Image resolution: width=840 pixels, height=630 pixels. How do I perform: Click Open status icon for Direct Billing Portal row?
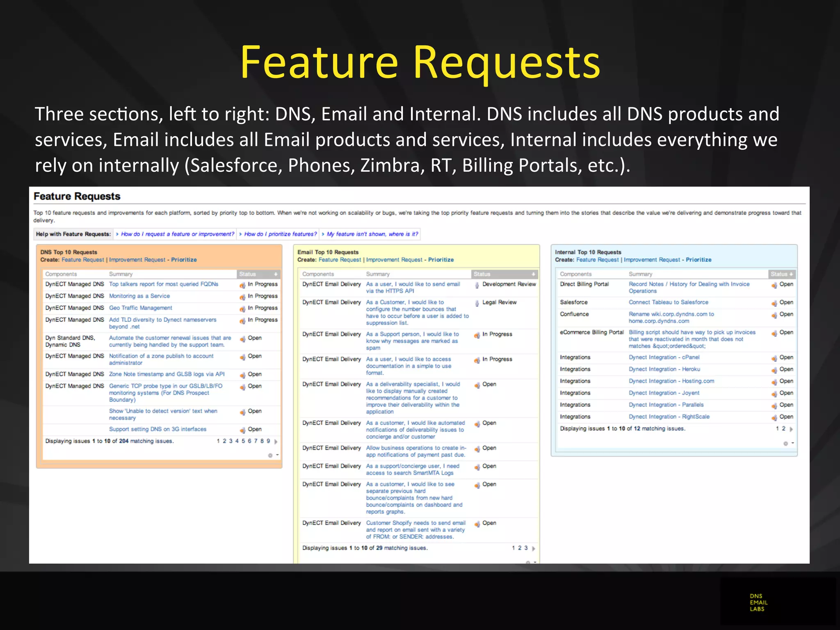[774, 285]
